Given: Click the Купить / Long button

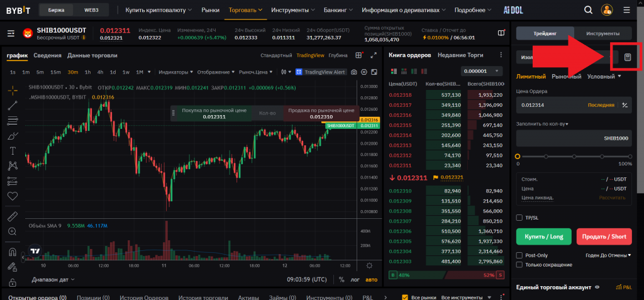Looking at the screenshot, I should pos(543,236).
